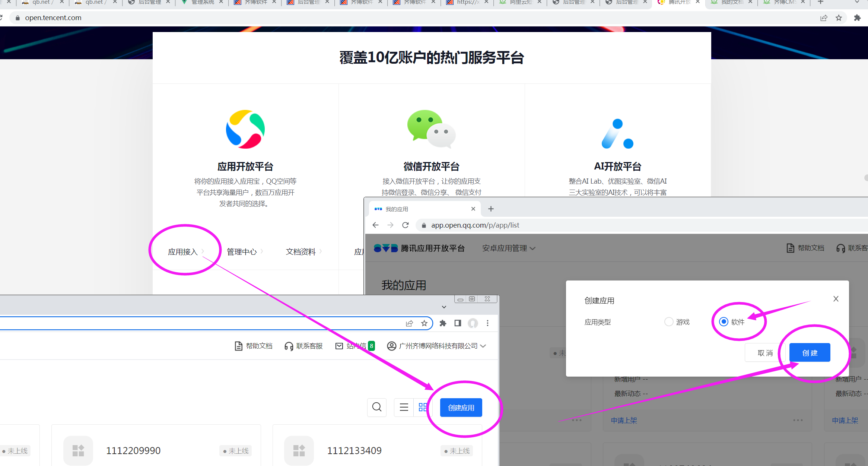This screenshot has height=466, width=868.
Task: Click the AI开放平台 blue logo
Action: tap(618, 134)
